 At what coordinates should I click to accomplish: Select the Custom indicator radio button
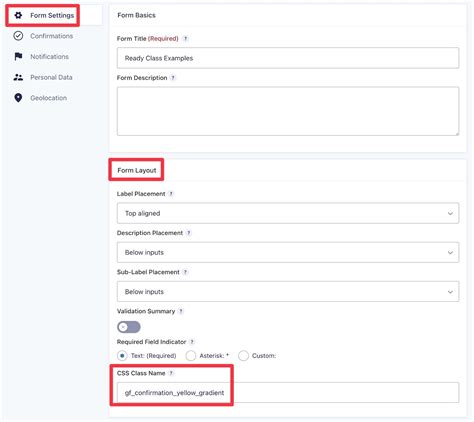tap(243, 356)
